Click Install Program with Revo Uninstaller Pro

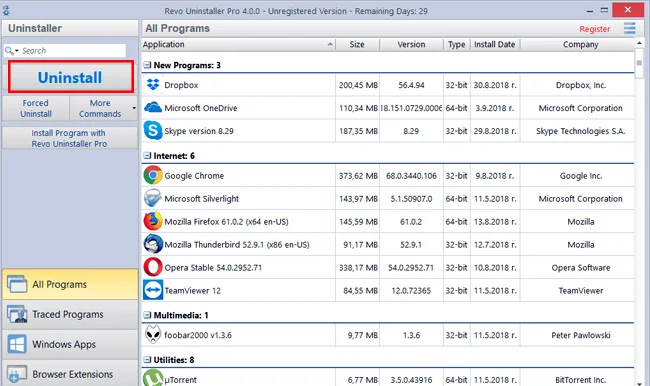tap(70, 138)
